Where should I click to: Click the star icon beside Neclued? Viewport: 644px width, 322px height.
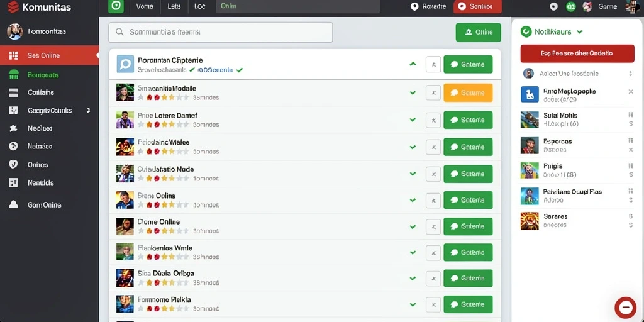pos(14,128)
